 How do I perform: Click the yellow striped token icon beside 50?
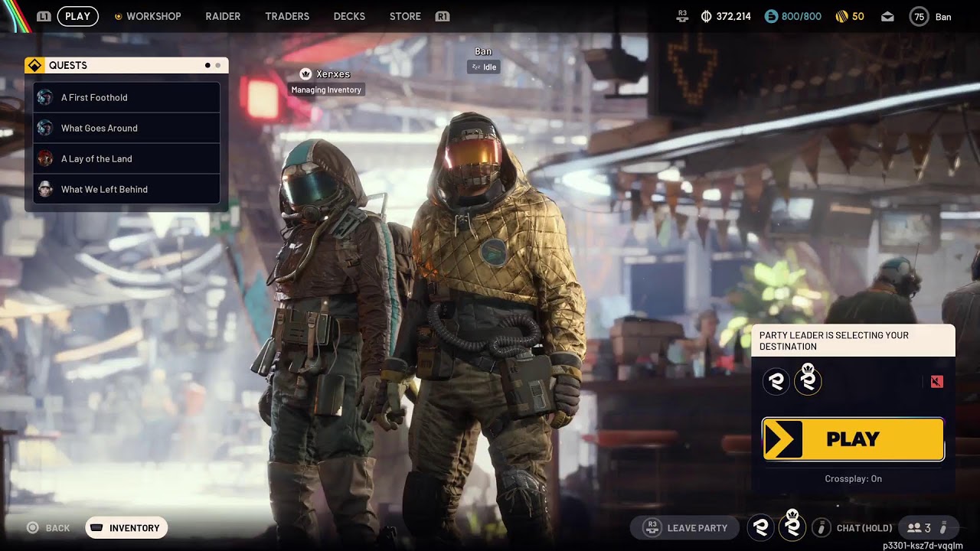[x=841, y=16]
